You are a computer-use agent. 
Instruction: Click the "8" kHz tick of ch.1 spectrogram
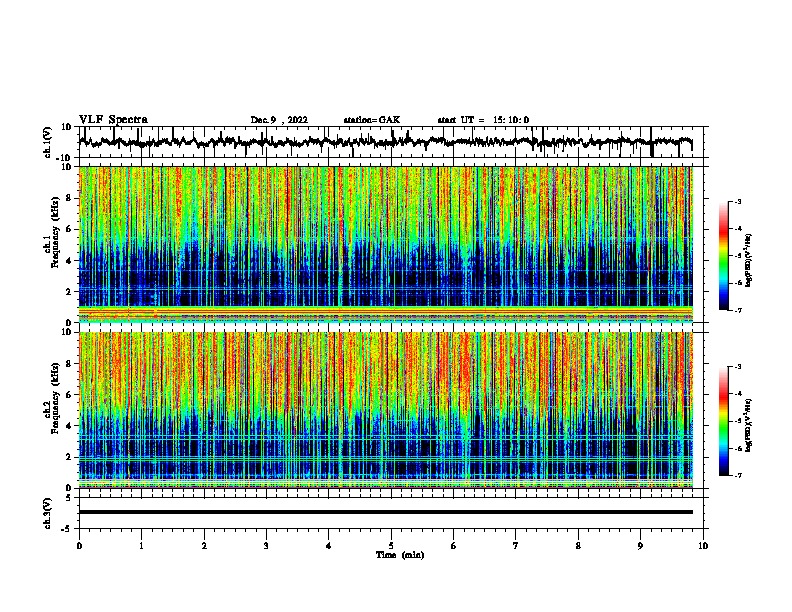pyautogui.click(x=70, y=198)
